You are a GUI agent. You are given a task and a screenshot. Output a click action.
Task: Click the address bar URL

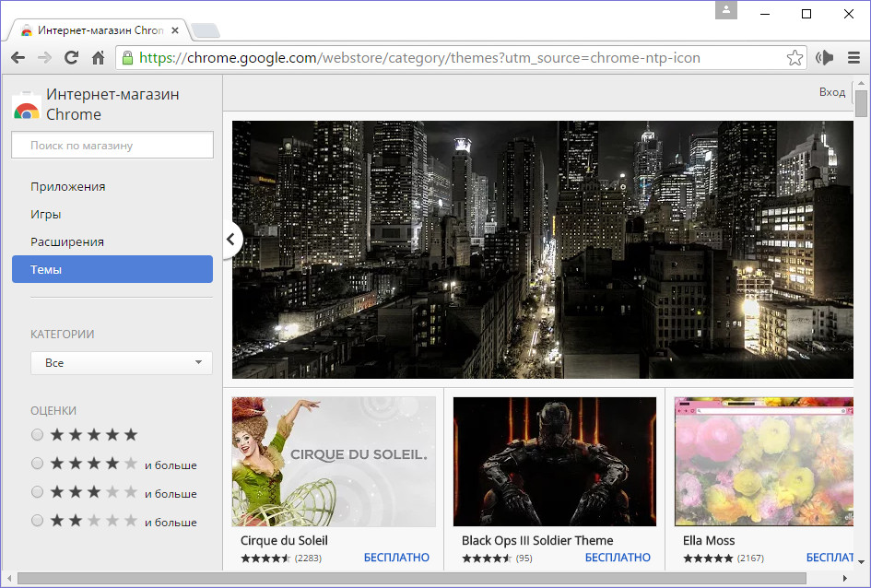pyautogui.click(x=419, y=58)
